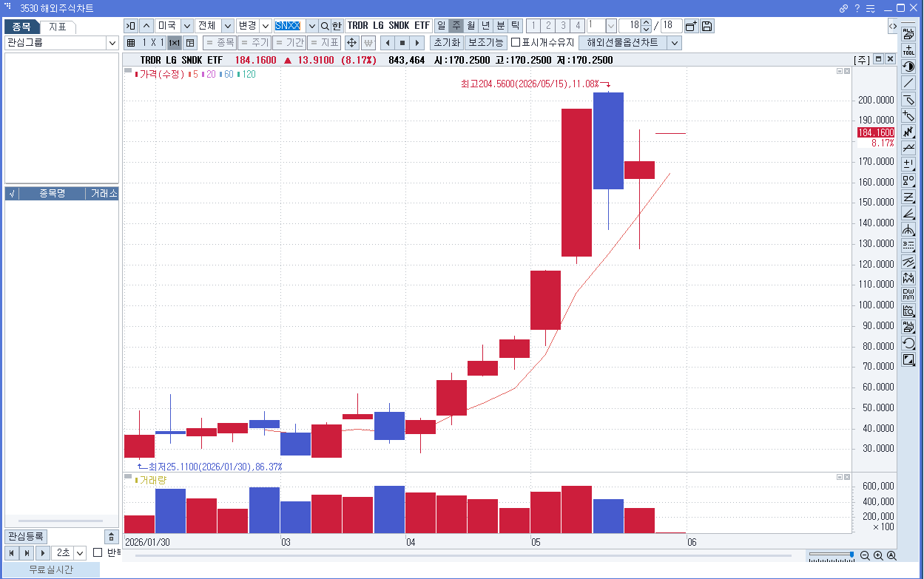The width and height of the screenshot is (924, 579).
Task: Click the circular refresh arrow icon
Action: [x=908, y=343]
